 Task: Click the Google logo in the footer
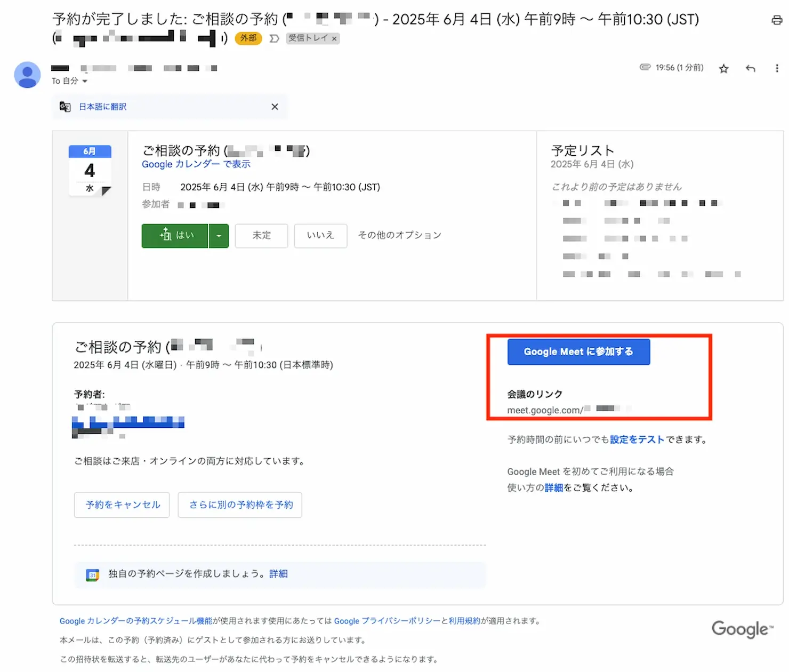tap(742, 629)
